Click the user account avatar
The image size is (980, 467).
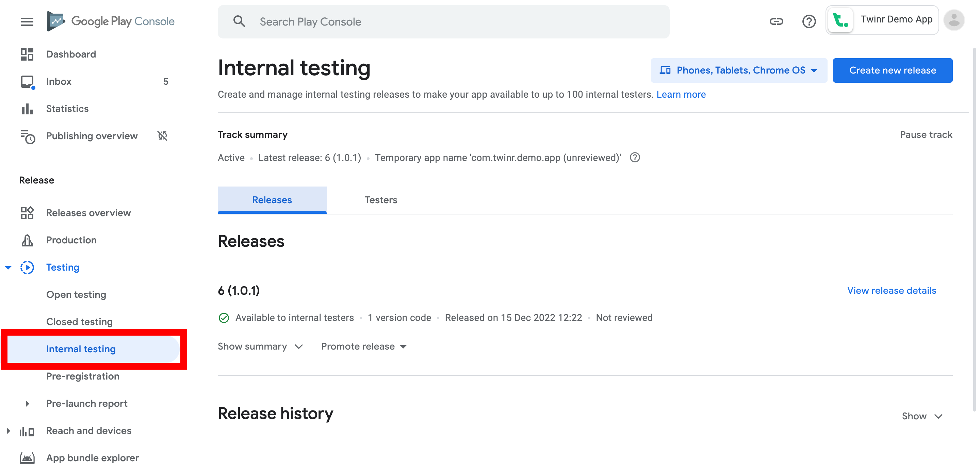point(953,20)
